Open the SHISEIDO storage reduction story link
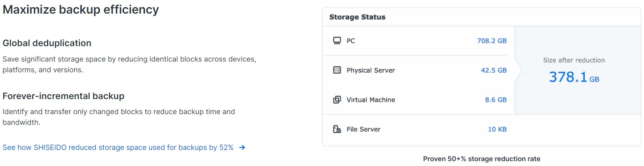The height and width of the screenshot is (166, 644). pyautogui.click(x=118, y=147)
